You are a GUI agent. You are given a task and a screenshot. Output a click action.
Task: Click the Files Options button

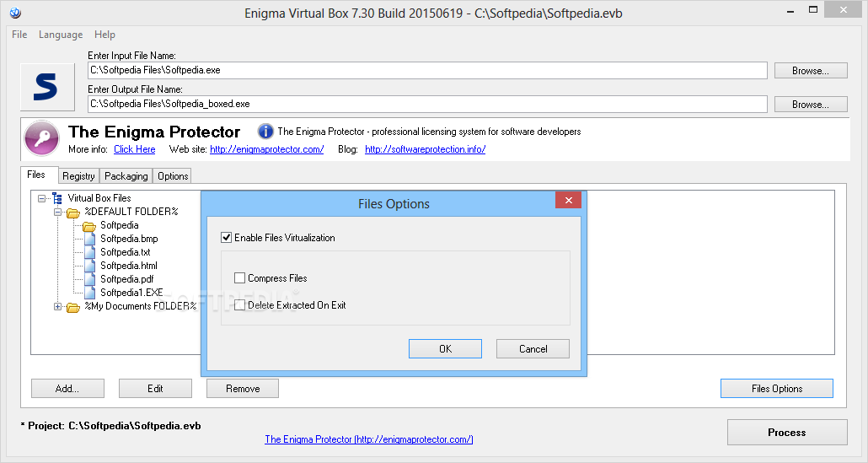(777, 389)
